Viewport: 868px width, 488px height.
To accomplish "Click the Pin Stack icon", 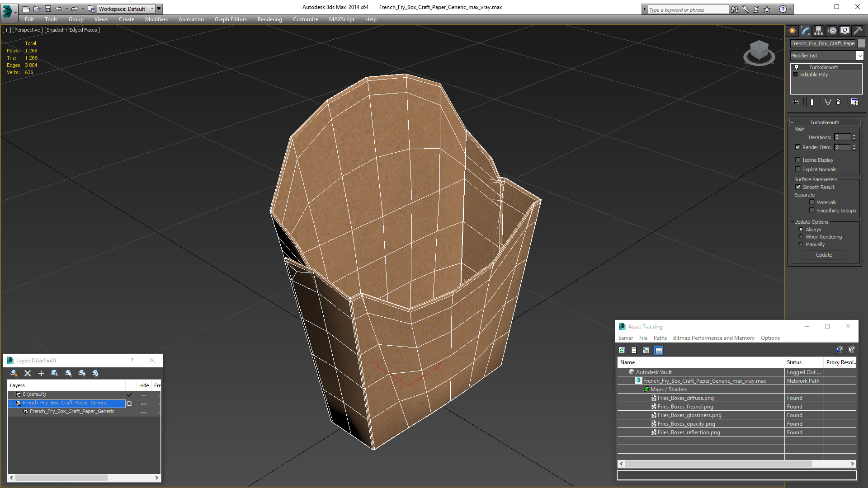I will pos(796,102).
